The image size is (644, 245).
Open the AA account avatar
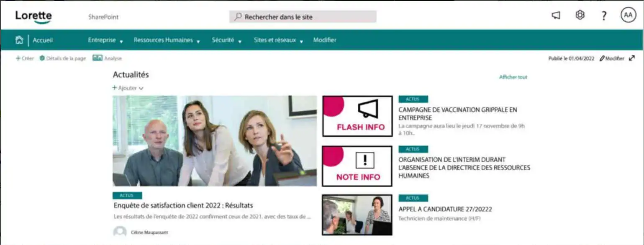[628, 15]
